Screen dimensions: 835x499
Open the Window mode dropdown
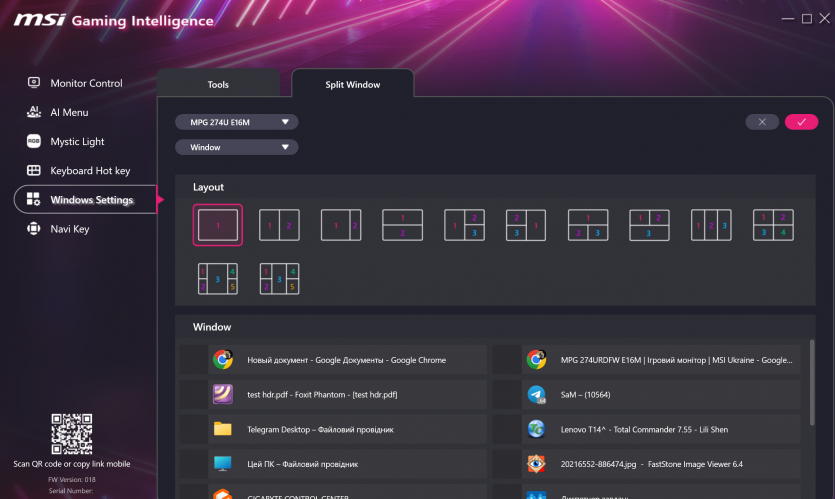pyautogui.click(x=236, y=147)
